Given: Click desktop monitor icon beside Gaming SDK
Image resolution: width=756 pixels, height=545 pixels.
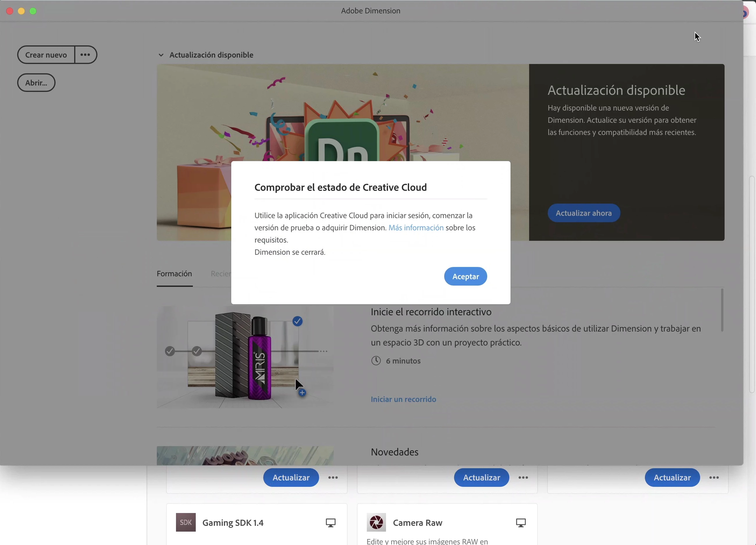Looking at the screenshot, I should tap(330, 522).
